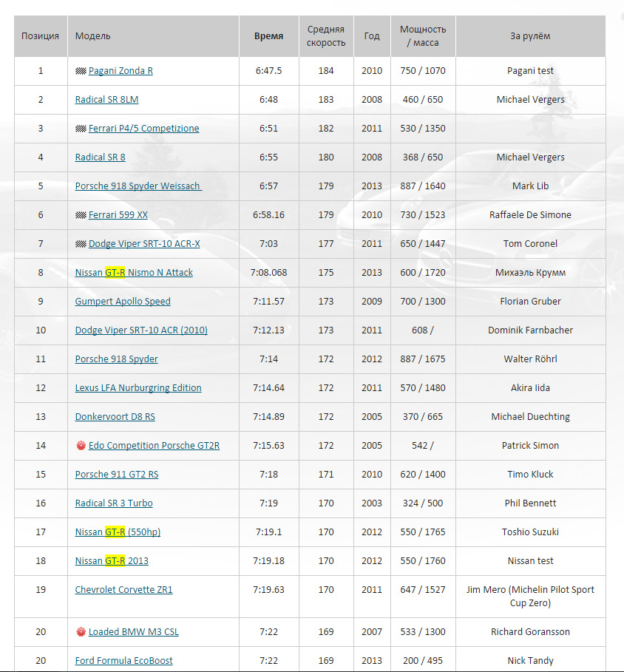Open the Donkervoort D8 RS link
Screen dimensions: 624x672
(115, 416)
